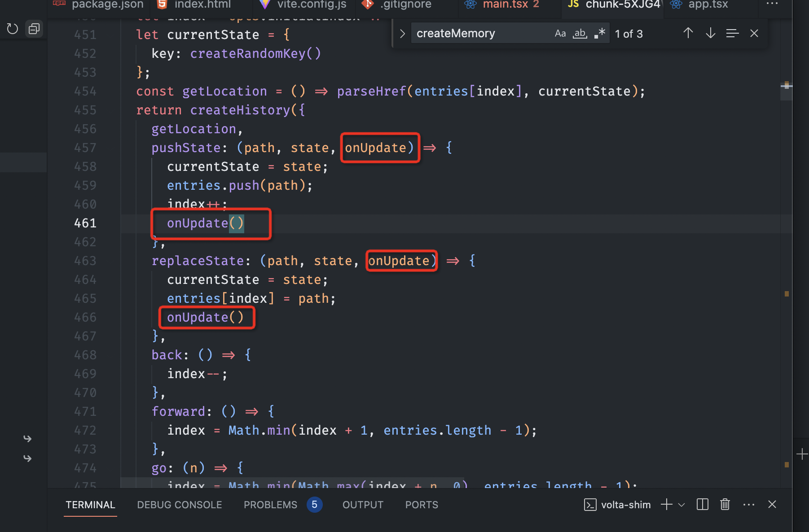Click the collapse all icon in sidebar
The height and width of the screenshot is (532, 809).
point(34,29)
